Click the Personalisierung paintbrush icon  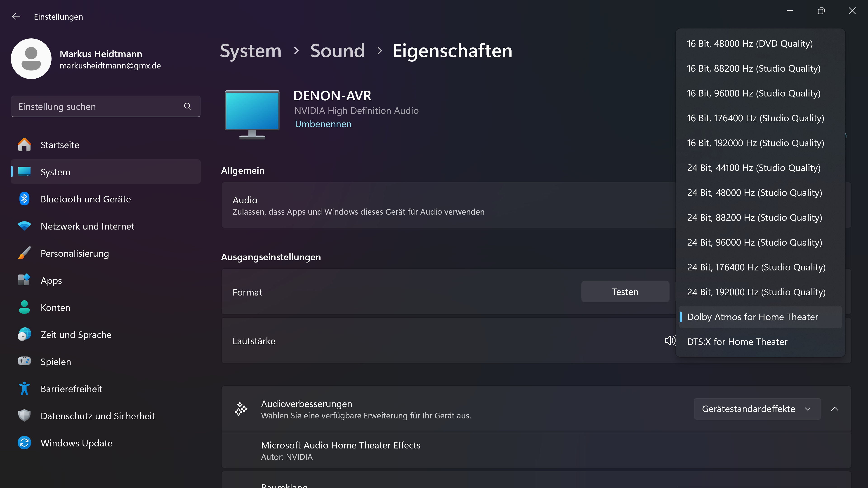pos(24,253)
